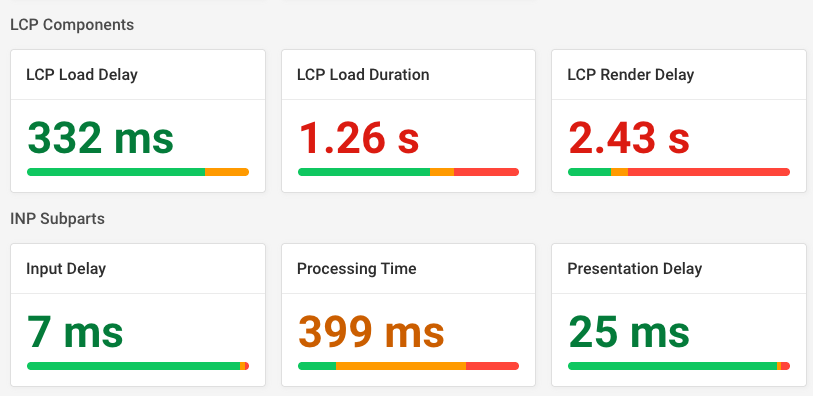The image size is (813, 396).
Task: Click the 399 ms value
Action: pos(372,332)
